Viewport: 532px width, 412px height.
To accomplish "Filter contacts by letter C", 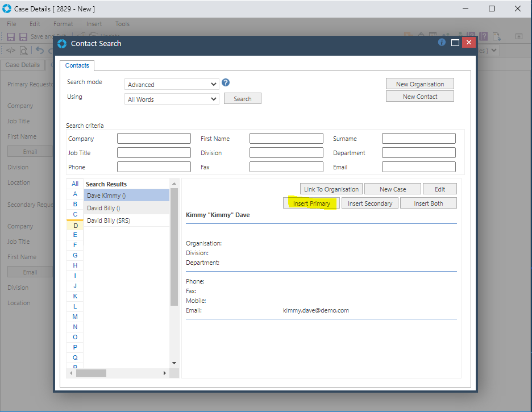I will tap(75, 214).
